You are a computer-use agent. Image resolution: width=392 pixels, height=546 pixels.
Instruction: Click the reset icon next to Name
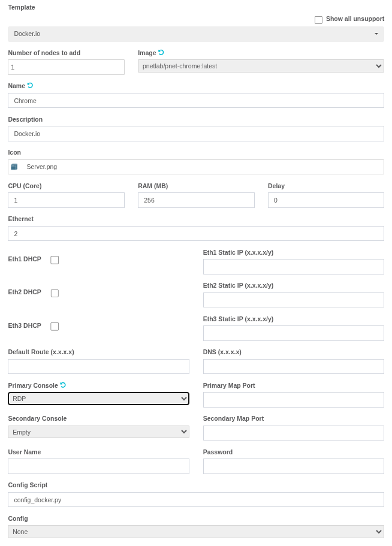[x=31, y=85]
